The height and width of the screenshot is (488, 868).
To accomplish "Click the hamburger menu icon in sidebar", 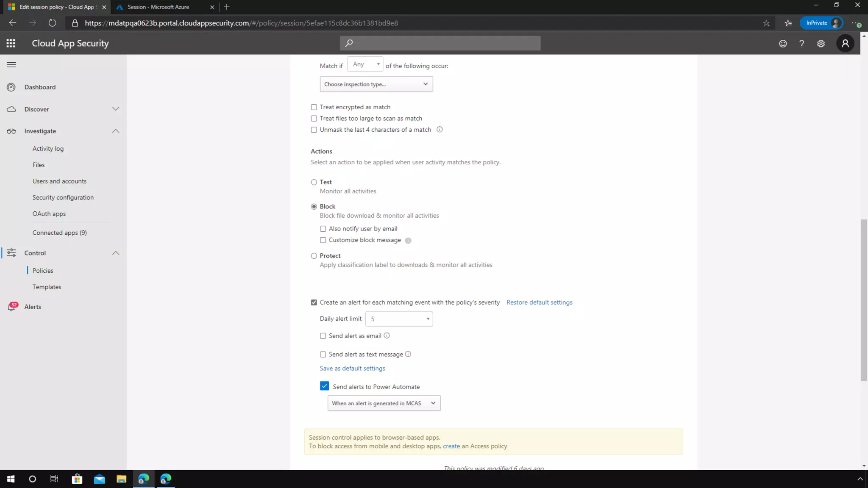I will (x=11, y=65).
